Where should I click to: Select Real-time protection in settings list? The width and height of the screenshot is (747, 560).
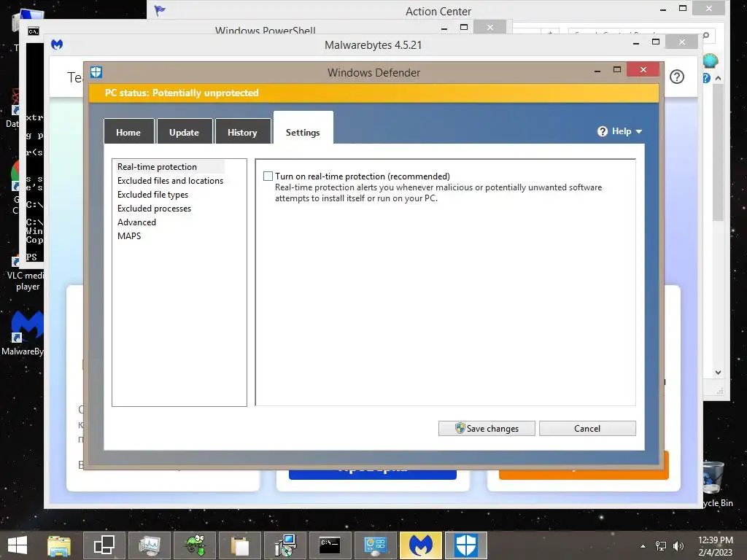(158, 167)
